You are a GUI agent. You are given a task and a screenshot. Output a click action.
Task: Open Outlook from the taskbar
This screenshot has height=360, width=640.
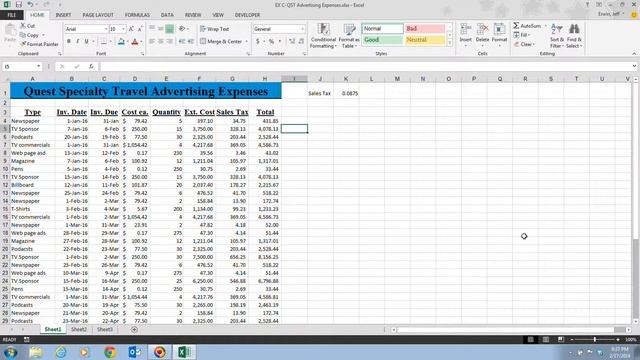135,352
